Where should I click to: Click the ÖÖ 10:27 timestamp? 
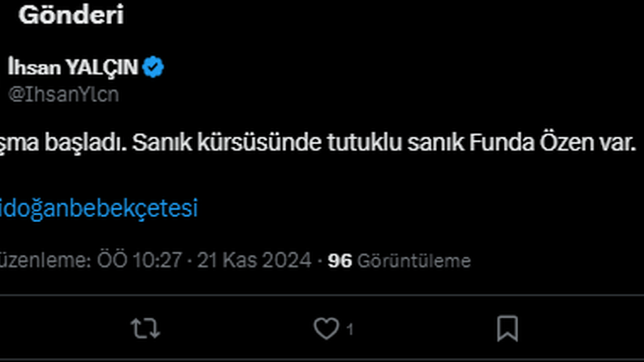[x=139, y=260]
